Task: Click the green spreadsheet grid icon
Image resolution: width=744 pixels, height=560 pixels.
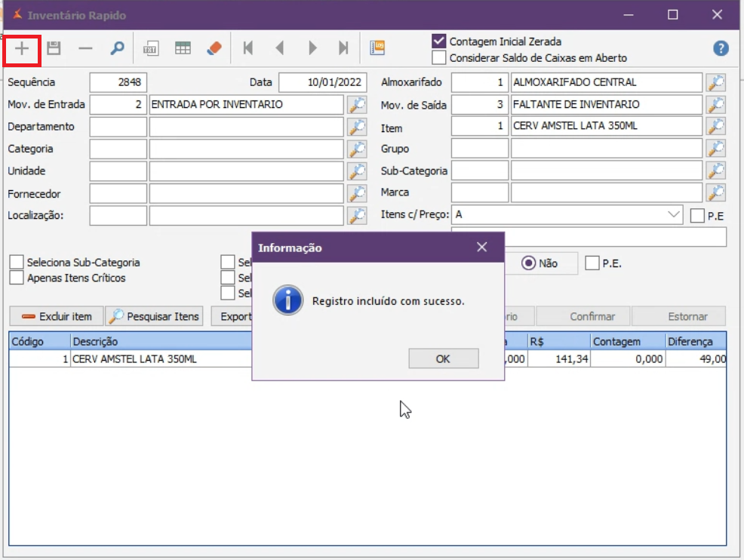Action: [183, 48]
